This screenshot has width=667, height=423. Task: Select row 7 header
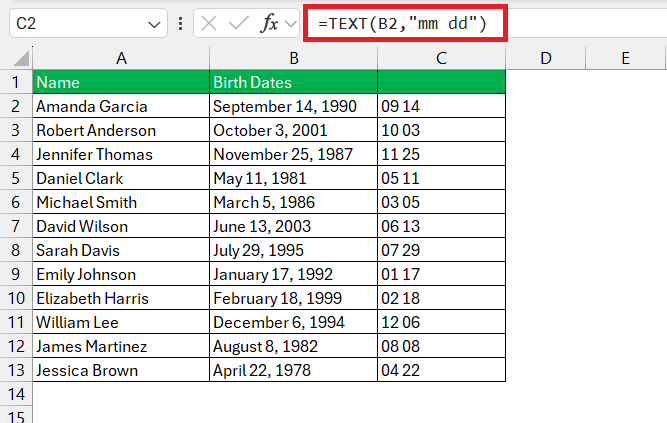(16, 226)
